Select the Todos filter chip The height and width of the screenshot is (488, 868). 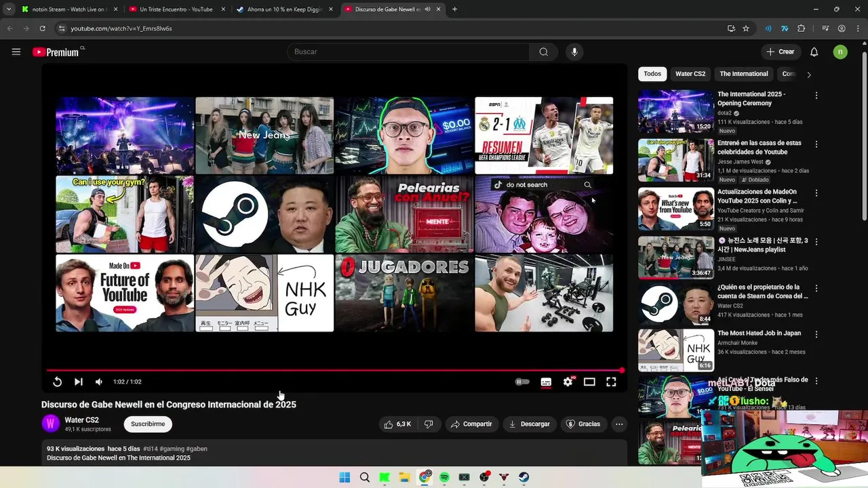coord(652,74)
